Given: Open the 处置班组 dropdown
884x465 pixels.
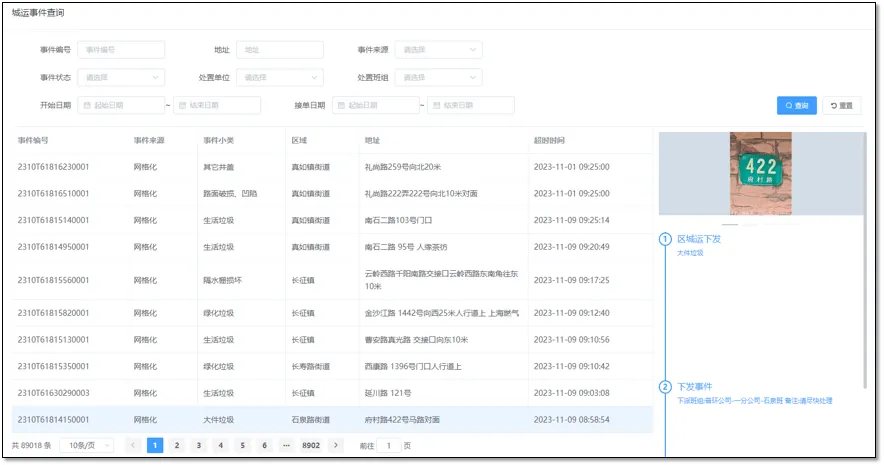Looking at the screenshot, I should 439,77.
